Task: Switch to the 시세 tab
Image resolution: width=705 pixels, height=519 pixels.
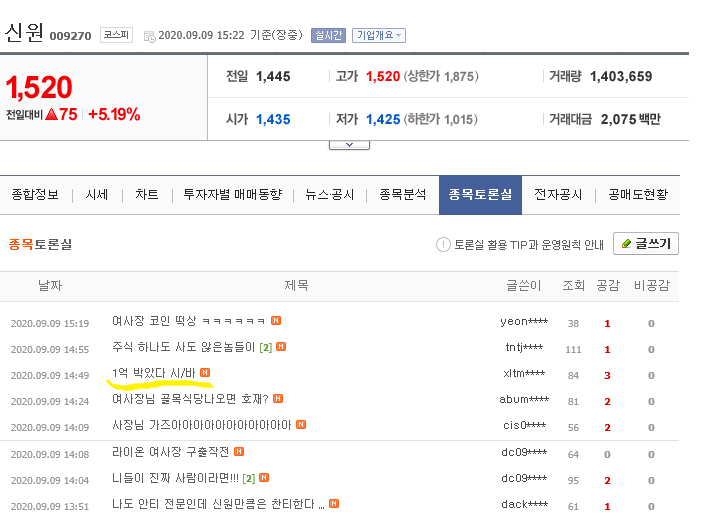Action: pyautogui.click(x=97, y=195)
